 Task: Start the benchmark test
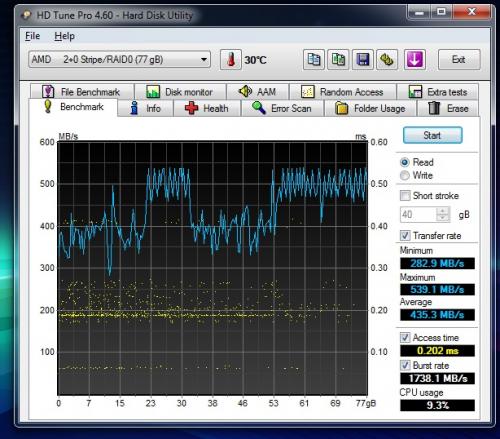click(x=432, y=135)
